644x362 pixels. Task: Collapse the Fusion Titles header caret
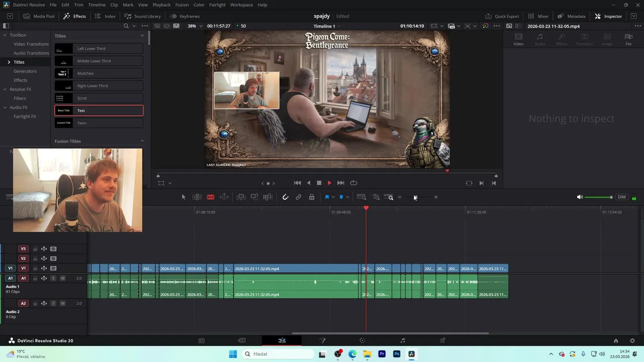142,141
